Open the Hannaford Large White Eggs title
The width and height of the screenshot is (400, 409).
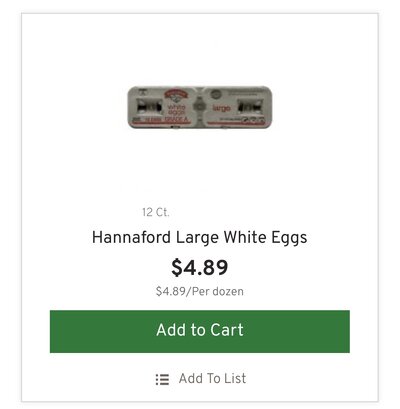click(x=200, y=238)
